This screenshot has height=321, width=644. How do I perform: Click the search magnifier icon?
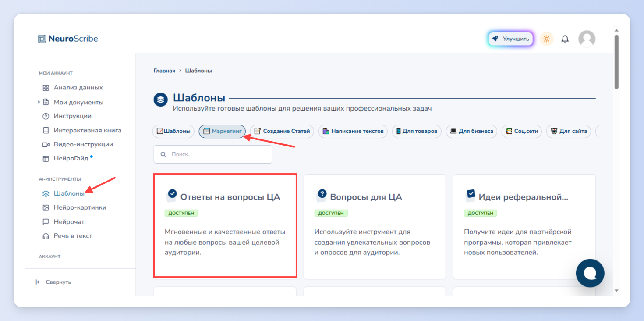pos(163,154)
